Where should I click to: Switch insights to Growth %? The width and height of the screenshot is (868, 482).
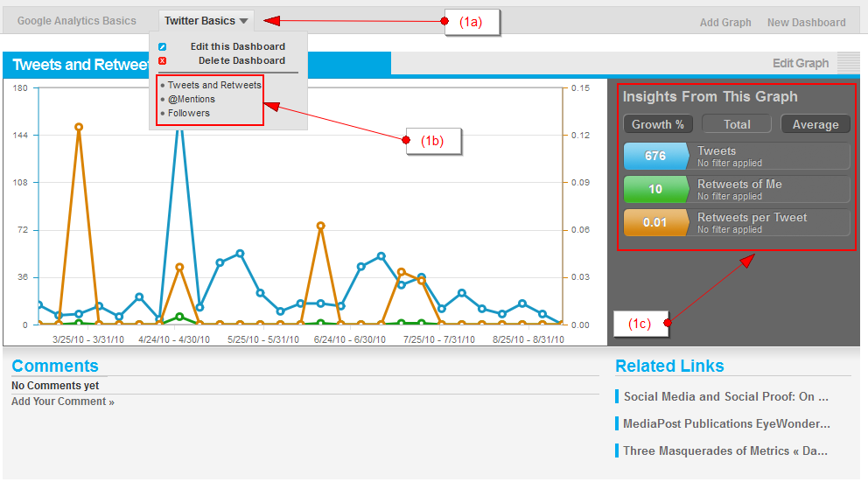658,124
